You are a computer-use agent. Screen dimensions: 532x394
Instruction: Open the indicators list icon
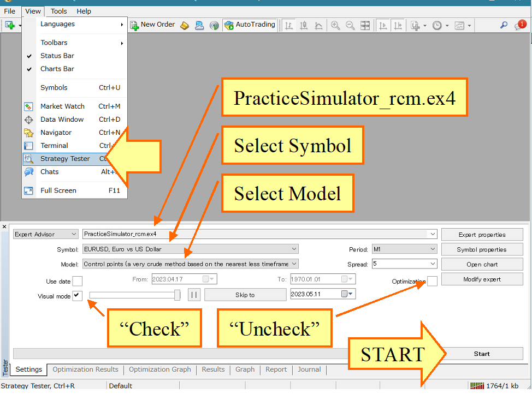pyautogui.click(x=415, y=26)
